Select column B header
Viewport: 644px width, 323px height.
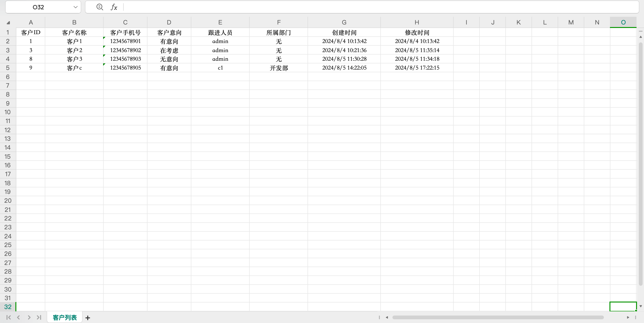click(x=74, y=22)
